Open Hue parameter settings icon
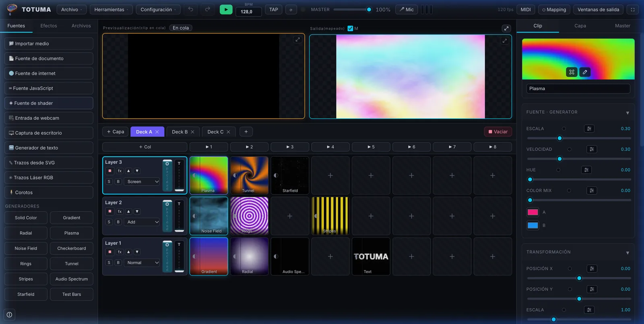Viewport: 644px width, 324px height. click(x=586, y=170)
